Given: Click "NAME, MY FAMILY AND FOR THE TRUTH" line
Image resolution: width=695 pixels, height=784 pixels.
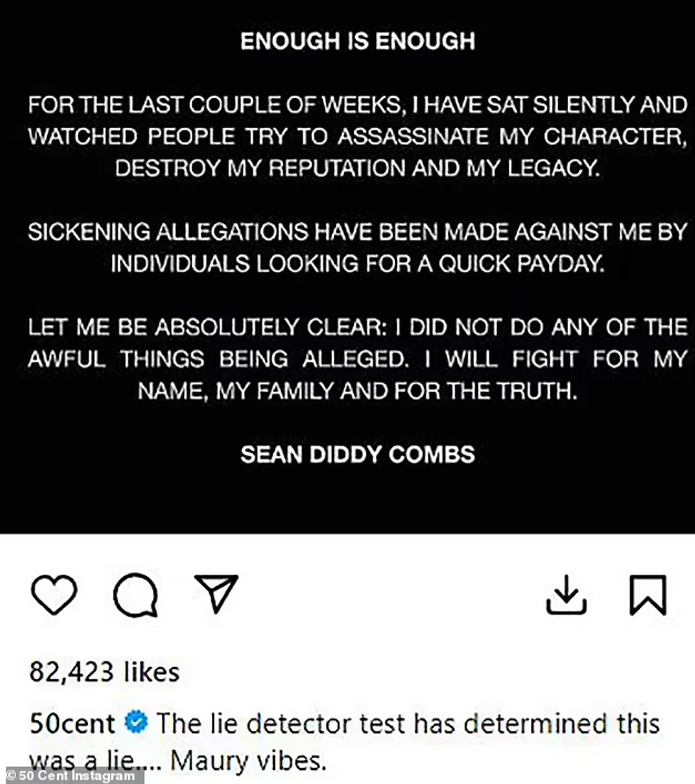Looking at the screenshot, I should click(x=357, y=390).
